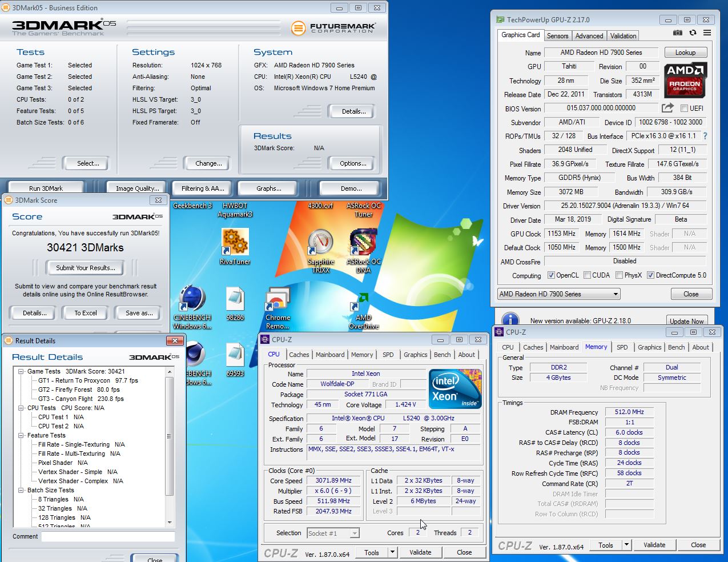Click the Change settings button in 3DMark05

tap(209, 163)
